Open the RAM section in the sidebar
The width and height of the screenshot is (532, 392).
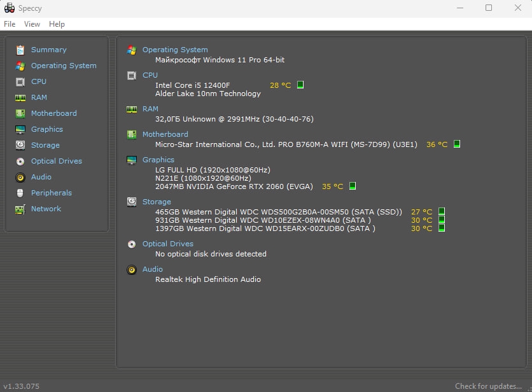tap(39, 98)
